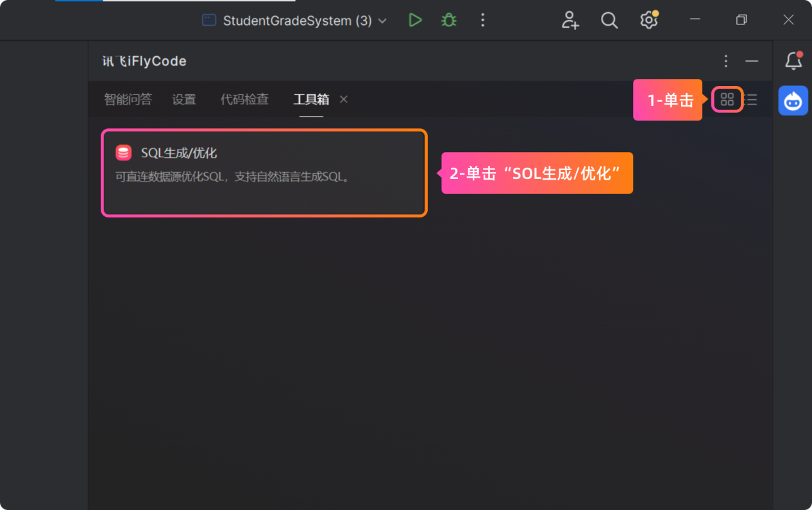
Task: Restore down the IDE window
Action: click(741, 20)
